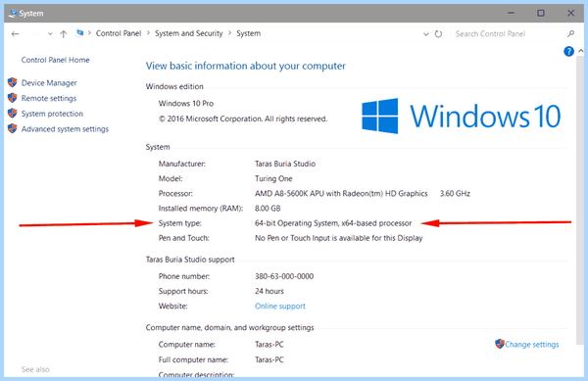Open Control Panel Home link
The width and height of the screenshot is (588, 381).
pyautogui.click(x=55, y=60)
